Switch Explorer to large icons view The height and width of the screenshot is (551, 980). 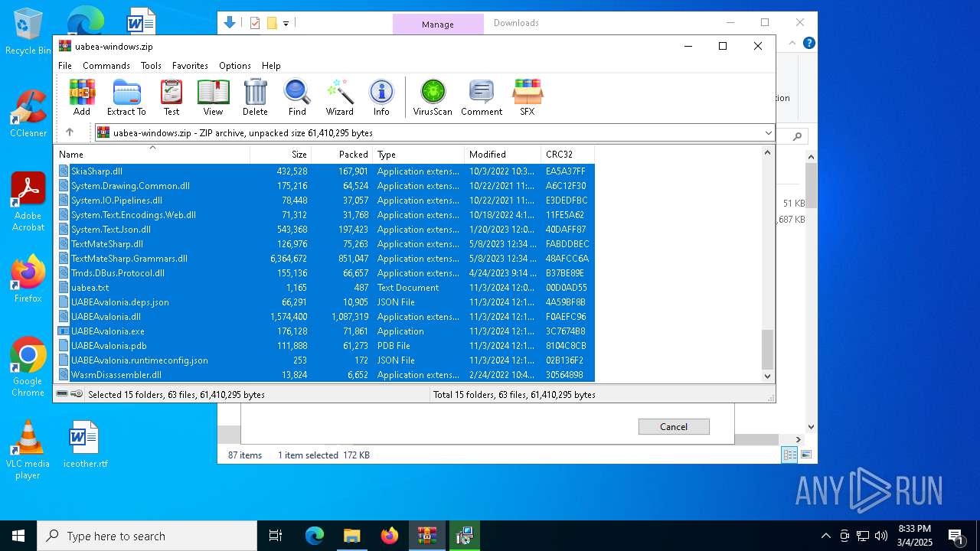click(x=805, y=455)
